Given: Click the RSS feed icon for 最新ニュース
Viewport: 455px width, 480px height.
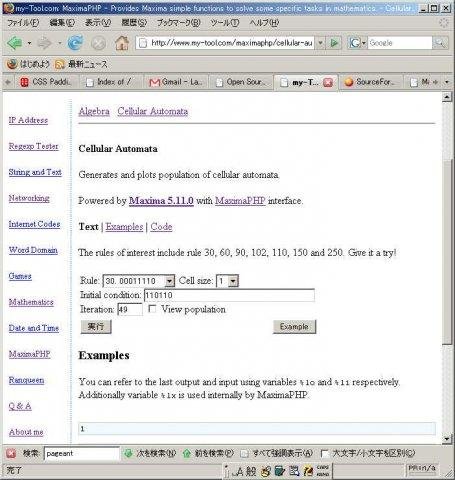Looking at the screenshot, I should point(60,64).
